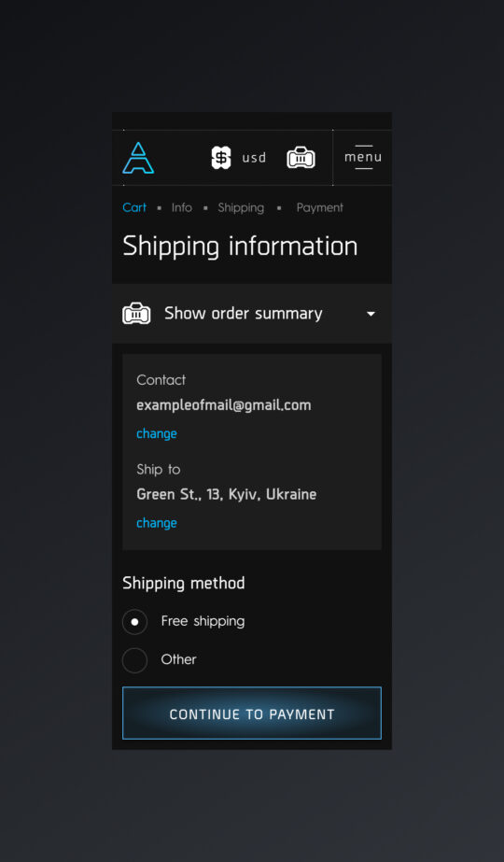Viewport: 504px width, 862px height.
Task: Click the blue A logo icon
Action: point(138,158)
